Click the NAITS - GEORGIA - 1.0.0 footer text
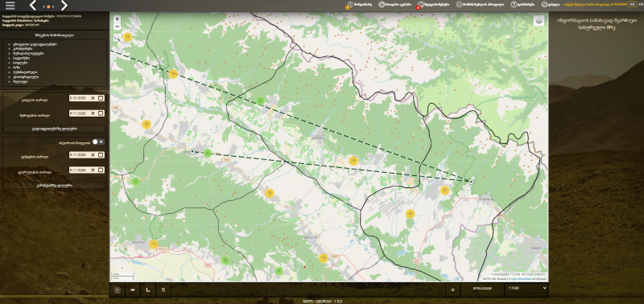Viewport: 644px width, 304px height. (x=322, y=301)
